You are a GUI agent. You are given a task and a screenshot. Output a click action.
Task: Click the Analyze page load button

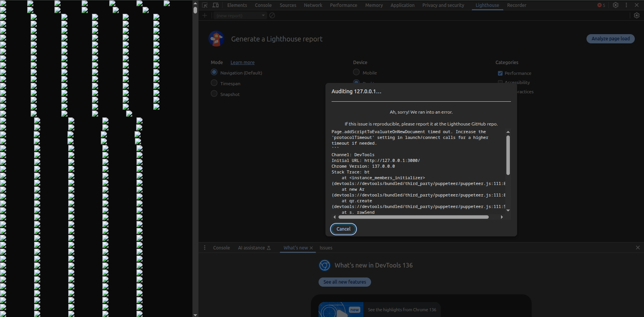(x=611, y=38)
